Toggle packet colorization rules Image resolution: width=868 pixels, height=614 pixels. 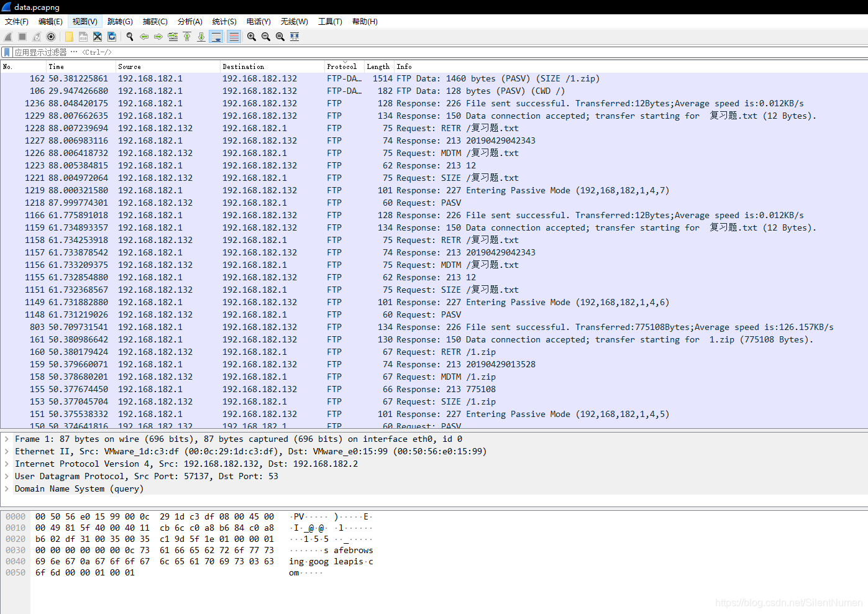coord(234,37)
